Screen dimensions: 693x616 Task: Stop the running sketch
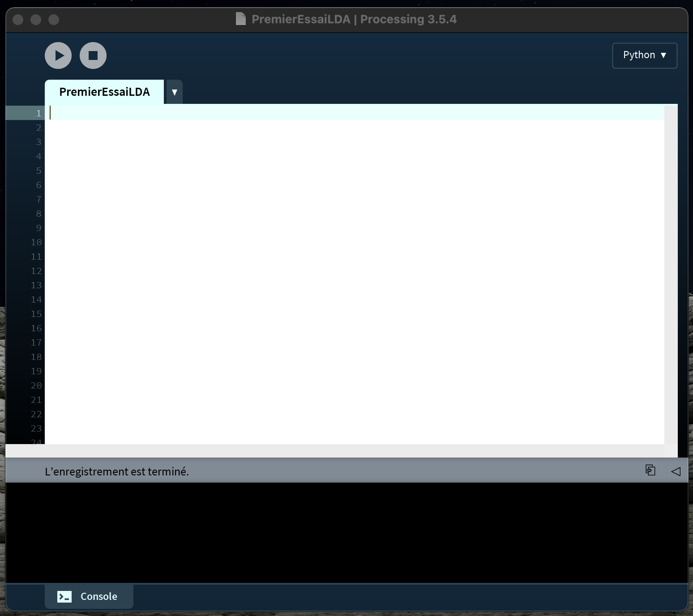click(93, 56)
